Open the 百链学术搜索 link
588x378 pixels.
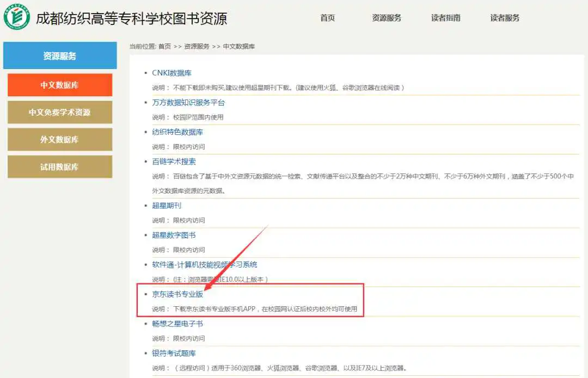point(174,162)
